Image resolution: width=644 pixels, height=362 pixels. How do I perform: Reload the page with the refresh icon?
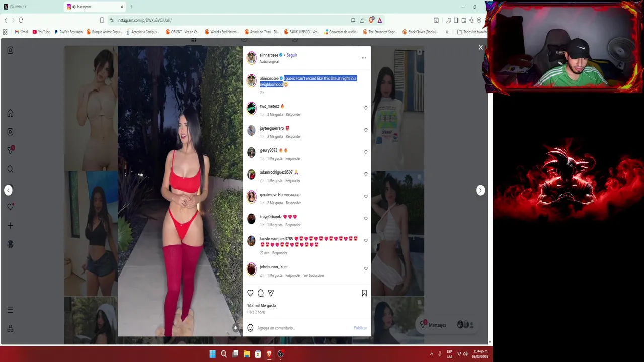[21, 20]
